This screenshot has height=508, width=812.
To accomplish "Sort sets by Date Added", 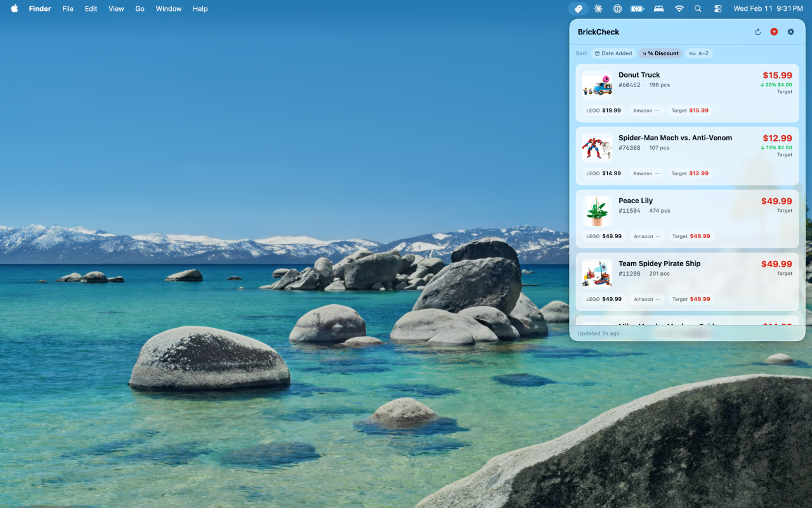I will tap(613, 53).
